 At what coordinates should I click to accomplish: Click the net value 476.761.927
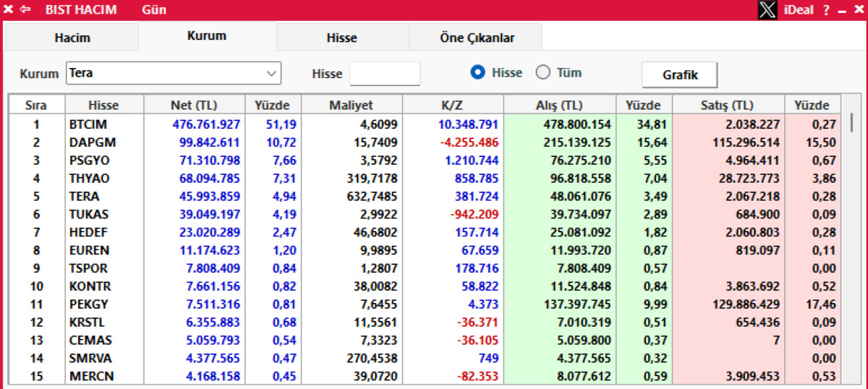pyautogui.click(x=206, y=124)
